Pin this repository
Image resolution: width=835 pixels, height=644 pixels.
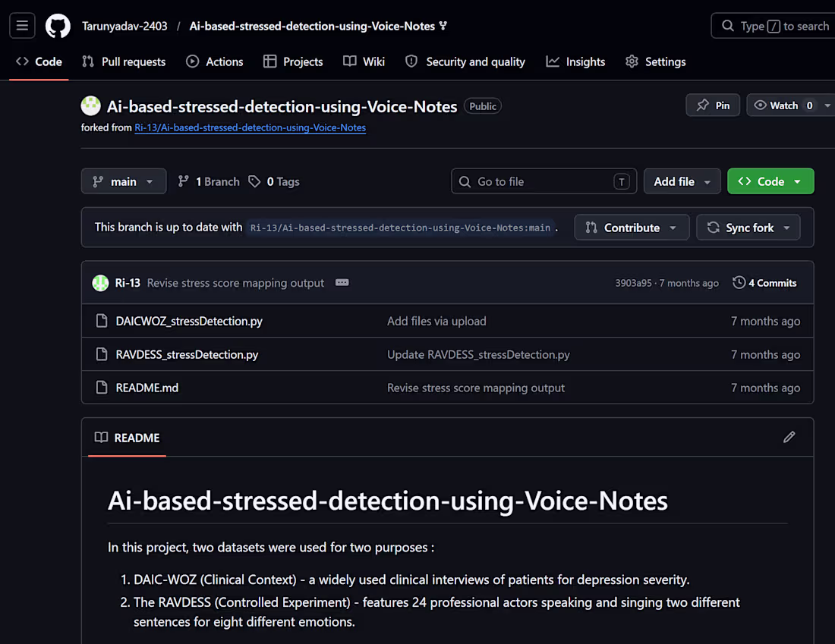click(x=713, y=105)
